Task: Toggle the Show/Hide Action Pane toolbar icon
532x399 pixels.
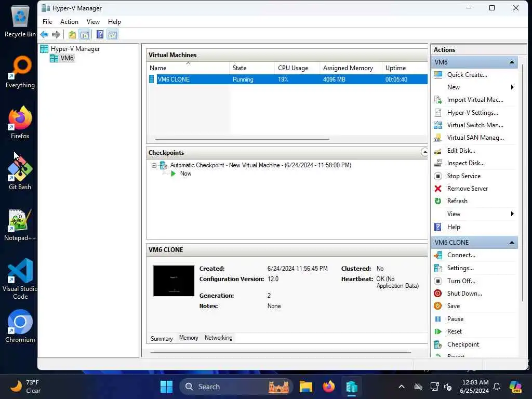Action: click(112, 35)
